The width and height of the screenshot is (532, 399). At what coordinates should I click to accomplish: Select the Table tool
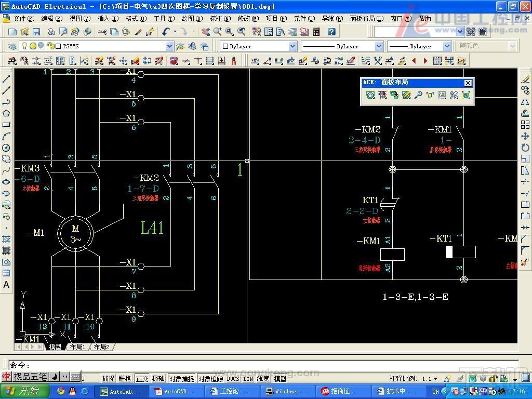click(x=6, y=273)
